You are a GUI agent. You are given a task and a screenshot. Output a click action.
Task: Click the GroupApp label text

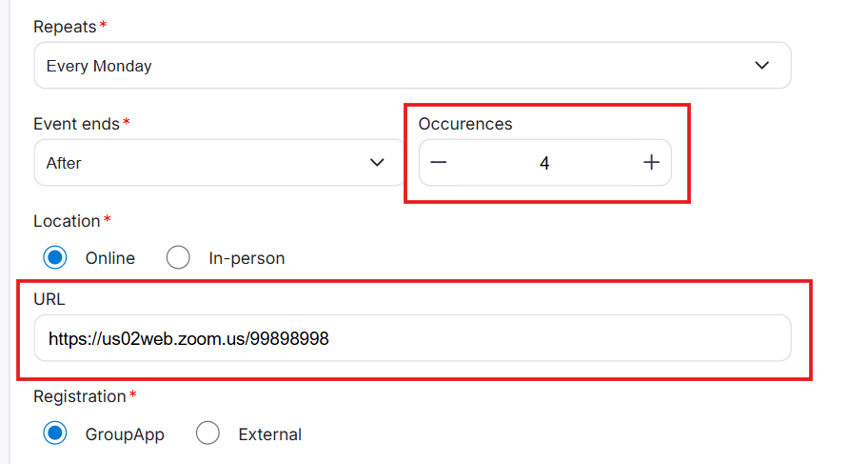point(124,434)
